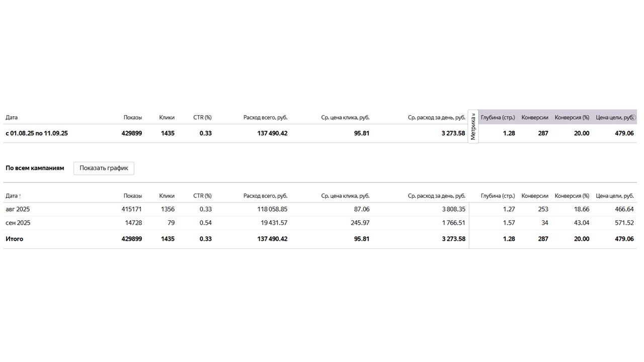Click the 0.54 CTR cell
This screenshot has width=644, height=362.
[205, 223]
